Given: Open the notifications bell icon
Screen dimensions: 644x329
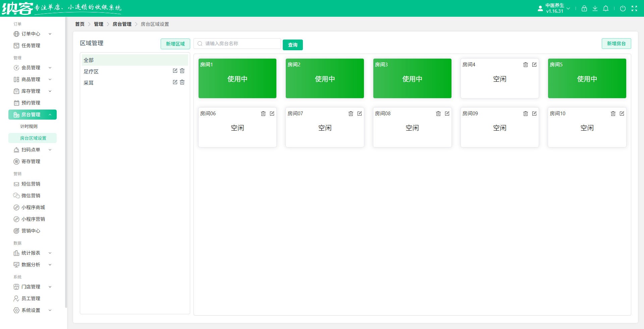Looking at the screenshot, I should (606, 8).
